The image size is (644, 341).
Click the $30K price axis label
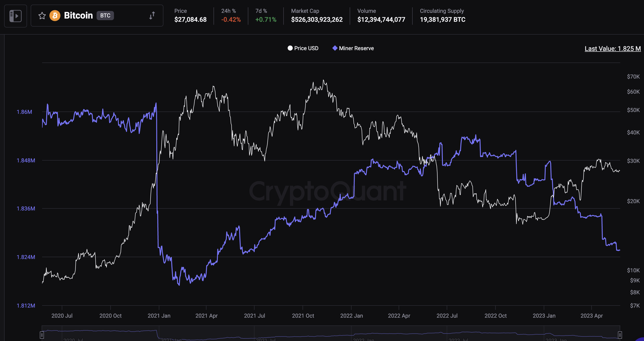point(633,161)
